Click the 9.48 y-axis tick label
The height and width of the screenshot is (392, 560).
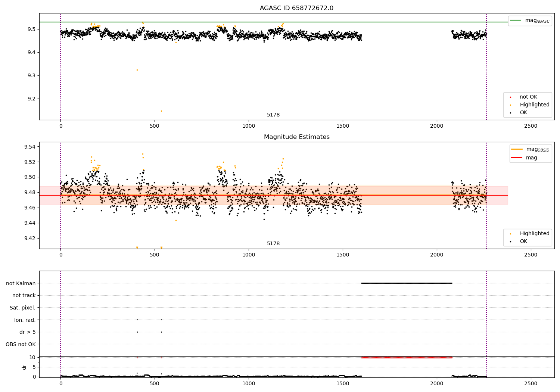coord(30,193)
